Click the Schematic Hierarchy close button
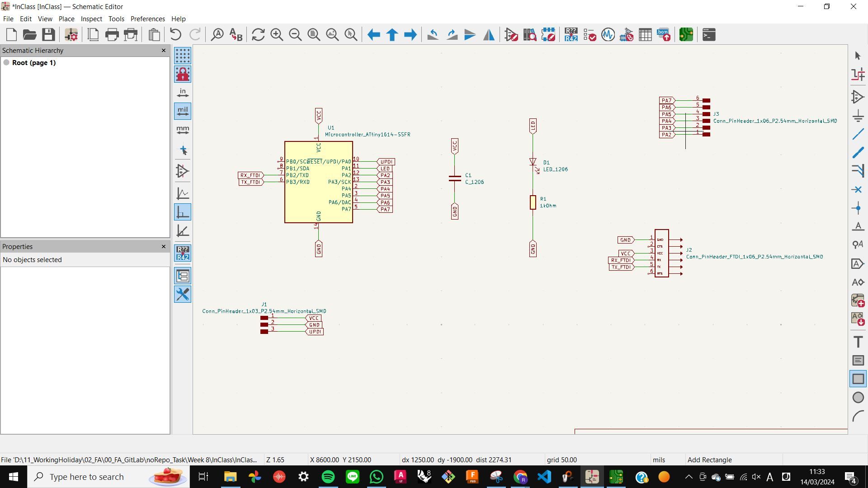The image size is (868, 488). coord(164,50)
